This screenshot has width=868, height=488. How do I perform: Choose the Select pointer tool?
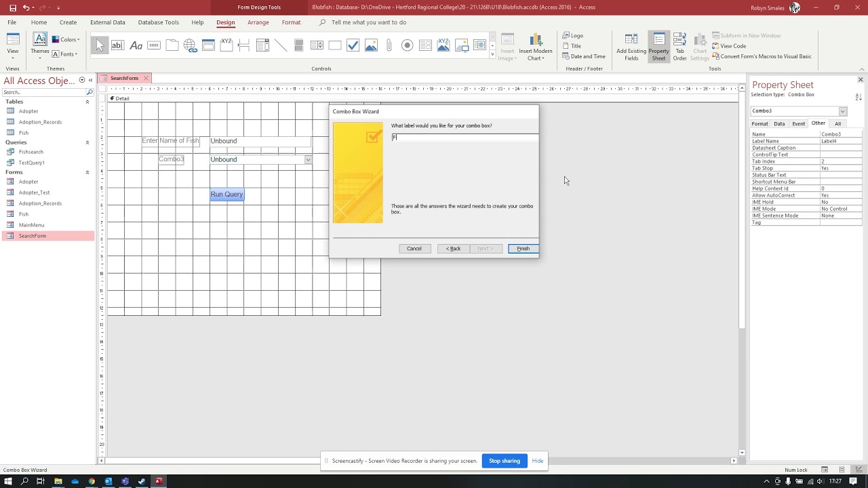tap(100, 45)
